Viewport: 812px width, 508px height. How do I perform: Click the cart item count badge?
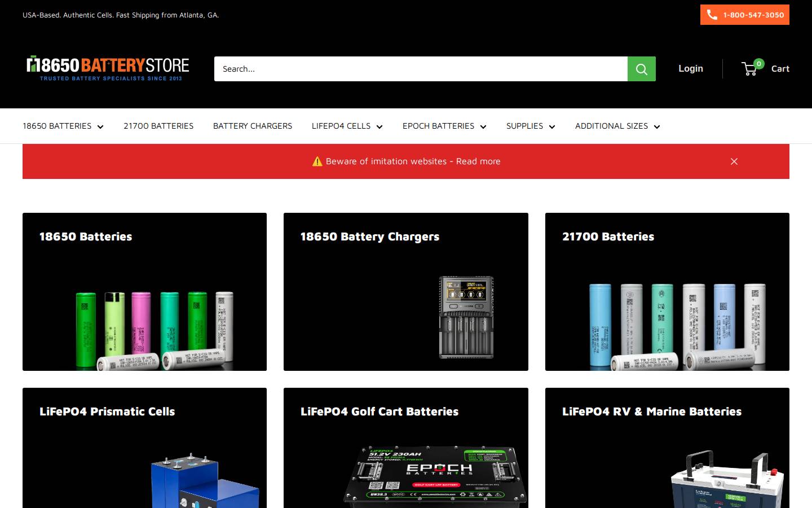click(759, 64)
